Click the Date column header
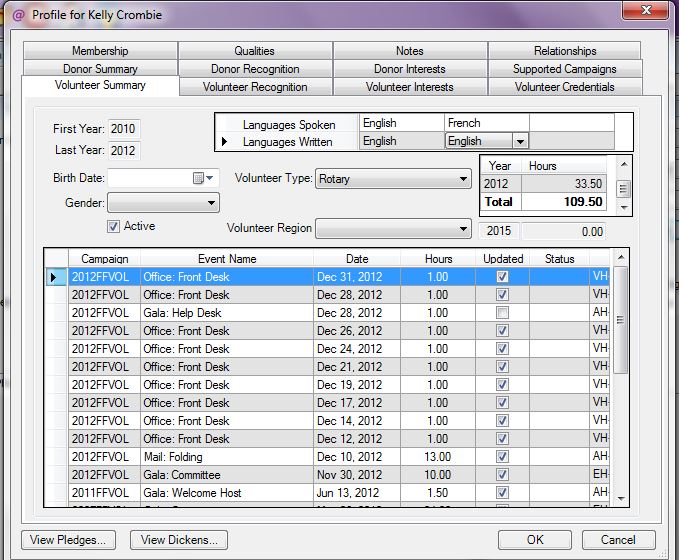 tap(357, 259)
